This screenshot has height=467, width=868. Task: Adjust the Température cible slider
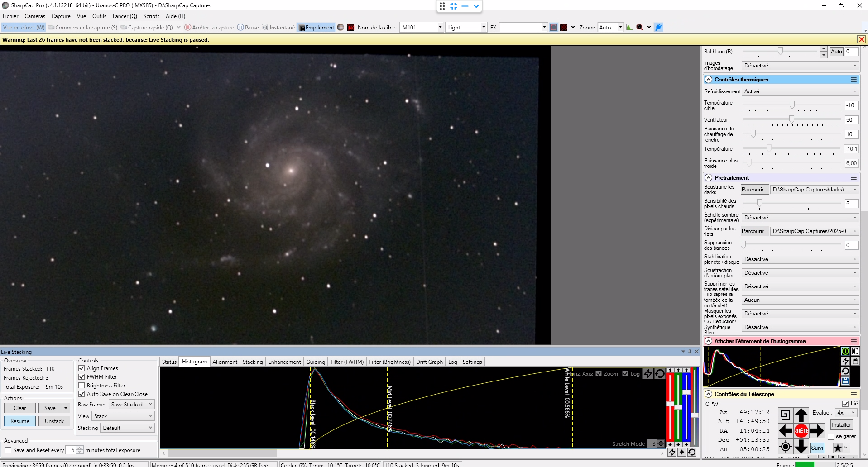pyautogui.click(x=792, y=105)
